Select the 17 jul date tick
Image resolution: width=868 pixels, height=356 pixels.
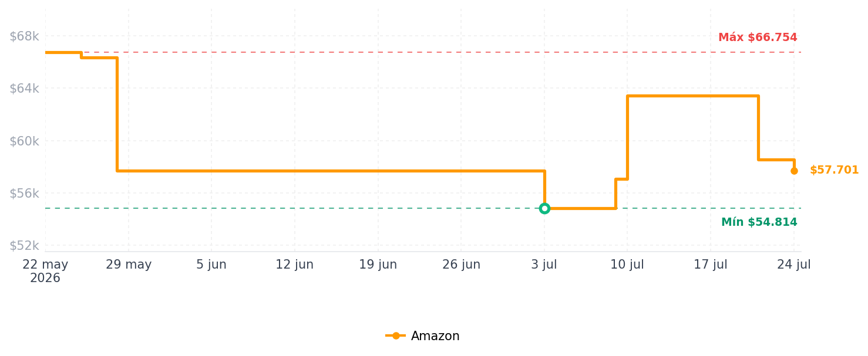pyautogui.click(x=711, y=265)
